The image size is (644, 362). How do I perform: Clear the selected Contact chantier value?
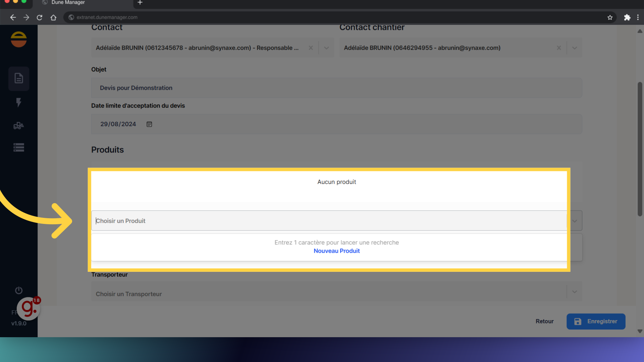tap(559, 48)
